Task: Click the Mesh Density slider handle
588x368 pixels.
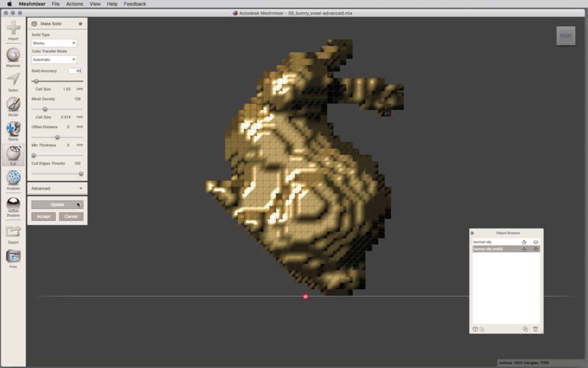Action: tap(45, 109)
